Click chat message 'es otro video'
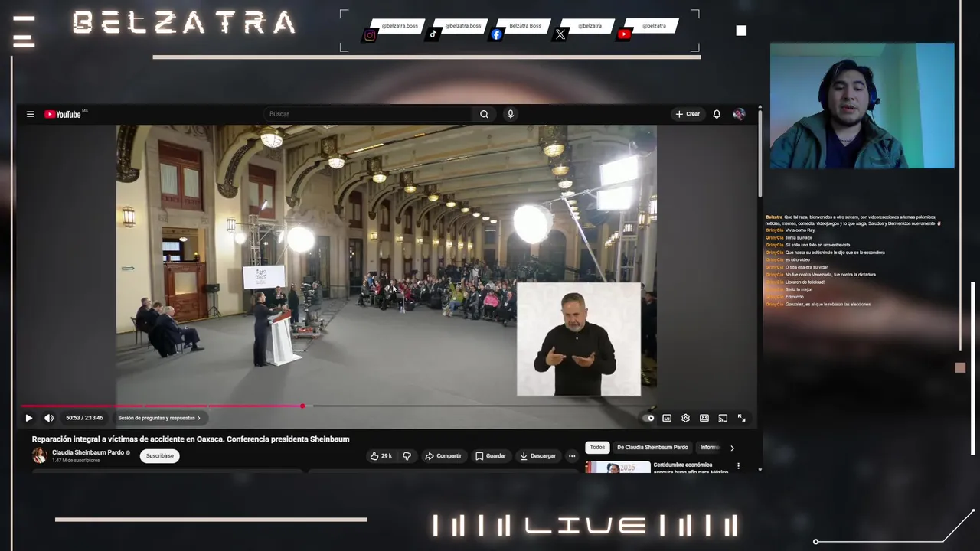Image resolution: width=980 pixels, height=551 pixels. pyautogui.click(x=797, y=260)
